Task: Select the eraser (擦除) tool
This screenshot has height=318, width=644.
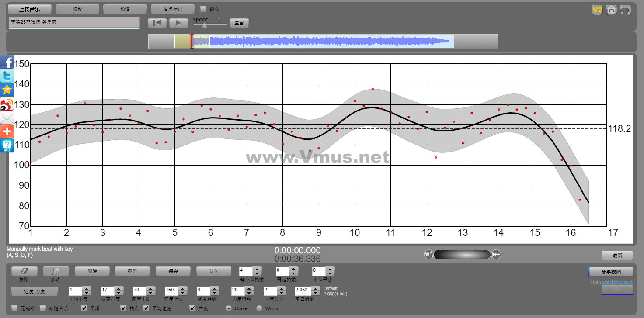Action: pyautogui.click(x=24, y=271)
